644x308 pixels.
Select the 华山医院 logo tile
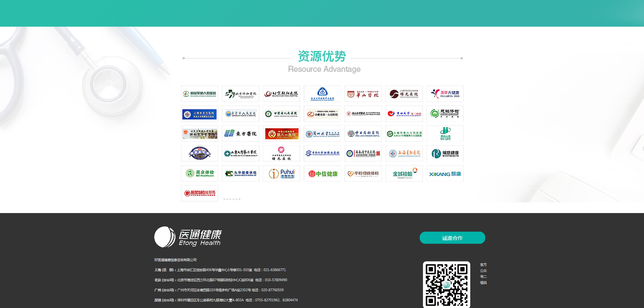(x=363, y=94)
